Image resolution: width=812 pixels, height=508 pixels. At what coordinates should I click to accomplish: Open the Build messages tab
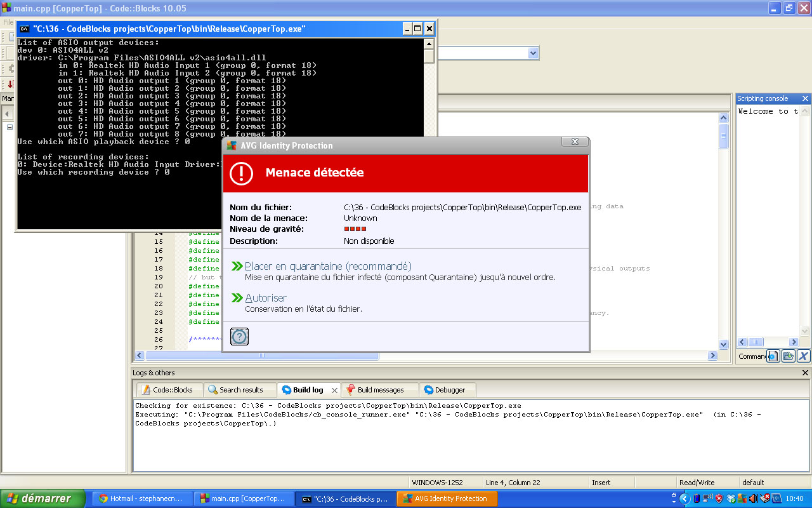[380, 390]
